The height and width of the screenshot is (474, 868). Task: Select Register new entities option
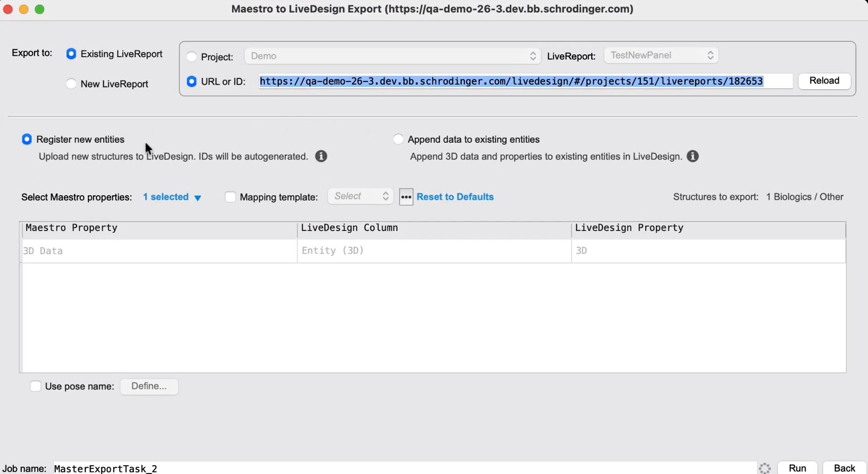pos(27,139)
